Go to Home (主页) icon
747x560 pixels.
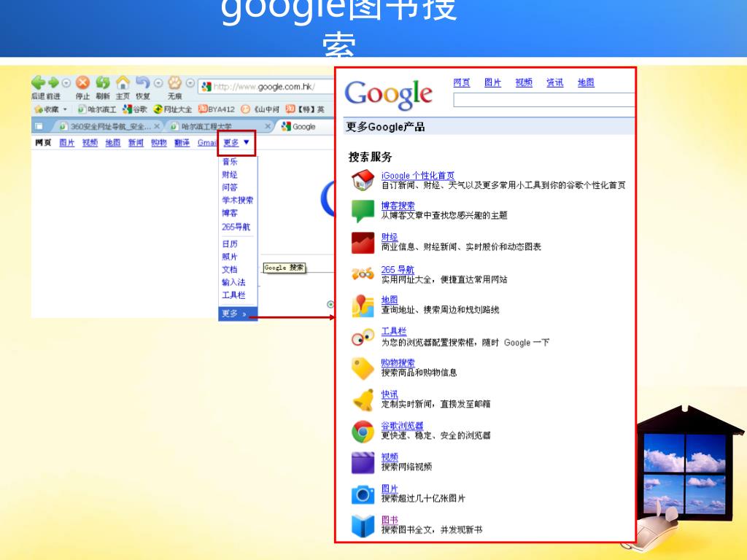tap(123, 83)
